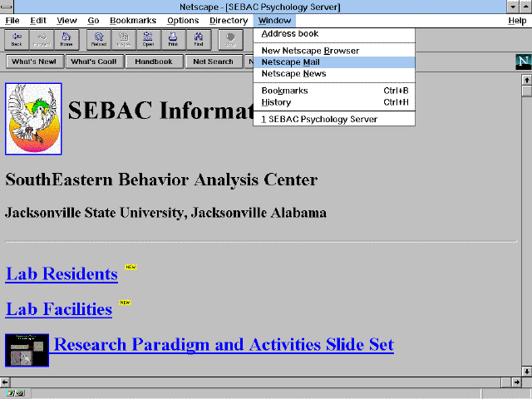The image size is (532, 399).
Task: Click the What's New! button
Action: tap(34, 62)
